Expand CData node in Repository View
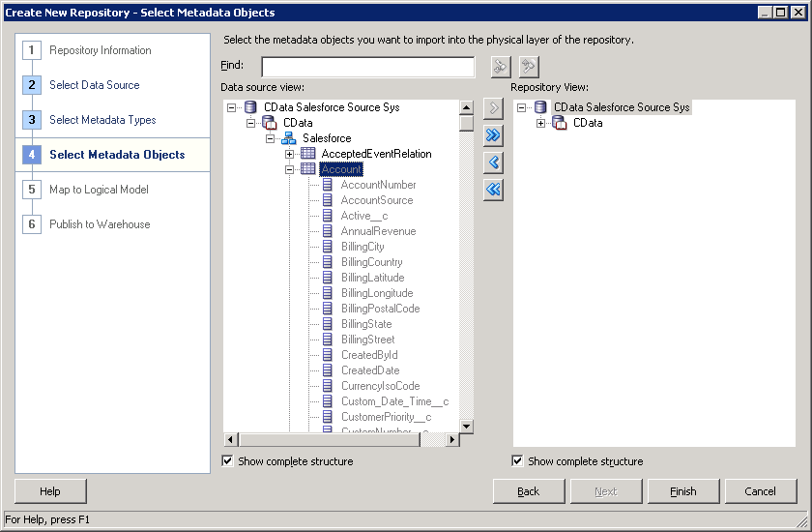812x532 pixels. 541,123
